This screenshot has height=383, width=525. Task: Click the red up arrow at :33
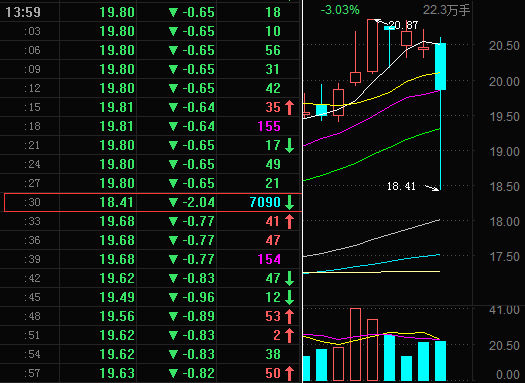289,221
